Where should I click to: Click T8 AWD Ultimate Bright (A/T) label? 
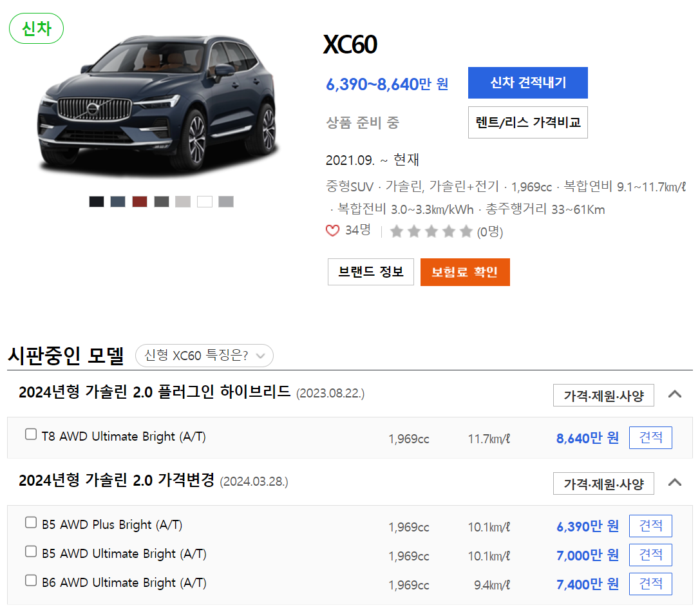(x=124, y=436)
